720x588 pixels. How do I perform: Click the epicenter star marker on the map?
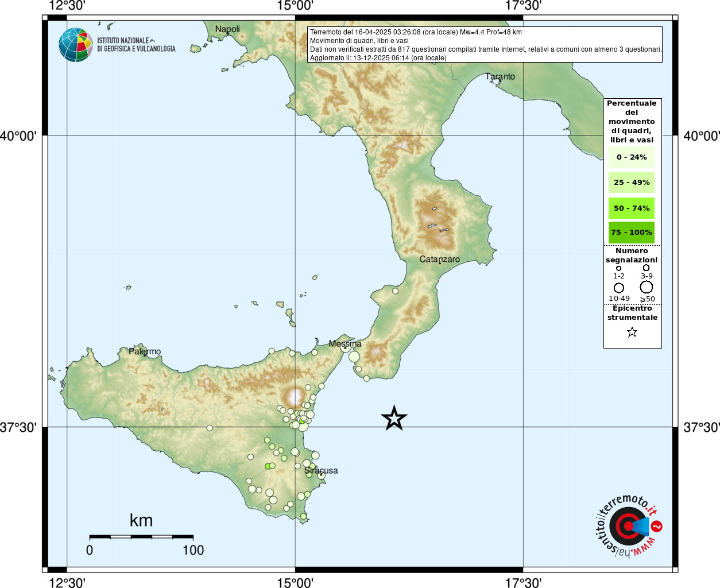point(394,418)
